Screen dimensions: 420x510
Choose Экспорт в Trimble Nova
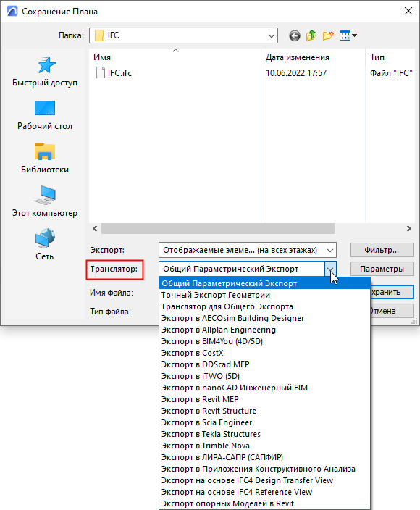point(264,446)
